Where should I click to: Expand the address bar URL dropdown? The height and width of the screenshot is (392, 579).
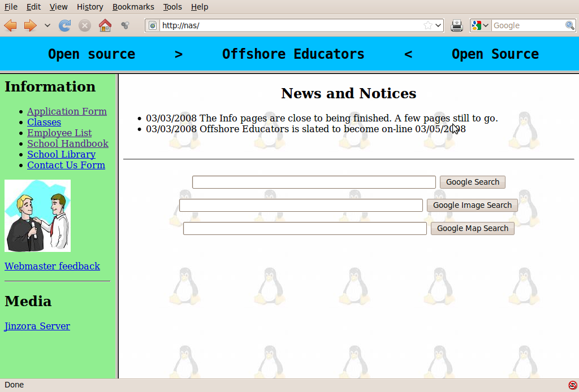coord(439,25)
